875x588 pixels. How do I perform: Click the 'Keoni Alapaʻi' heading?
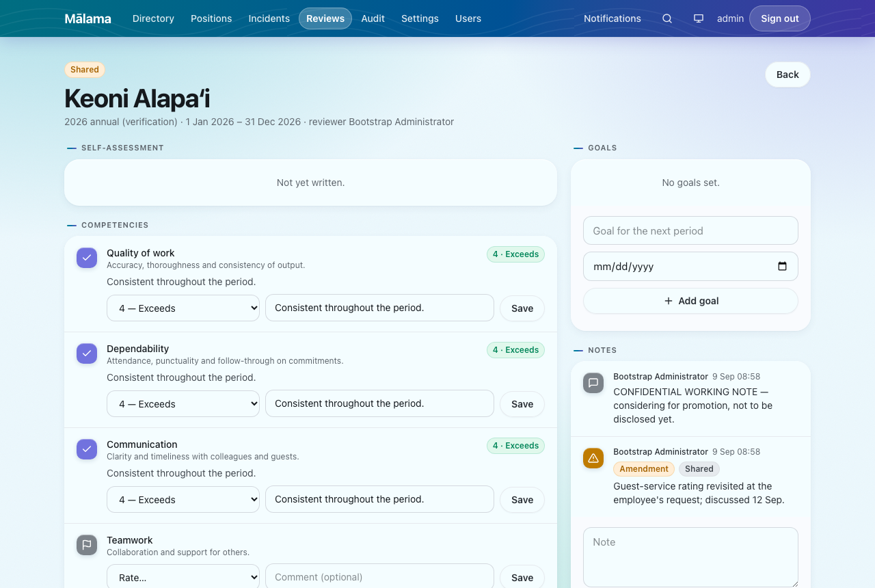(x=137, y=98)
